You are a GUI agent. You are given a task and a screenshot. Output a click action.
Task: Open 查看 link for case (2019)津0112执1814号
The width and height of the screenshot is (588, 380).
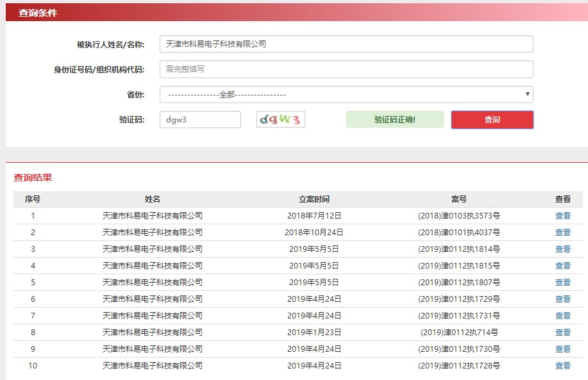[x=562, y=249]
